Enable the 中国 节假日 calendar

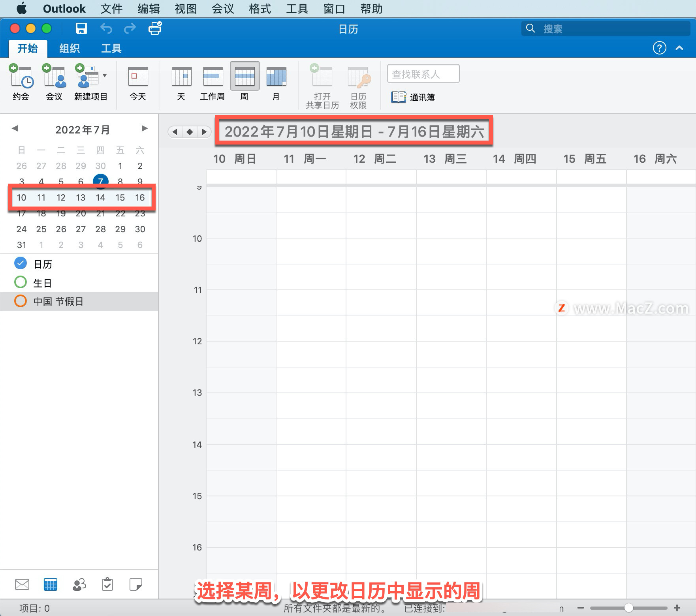click(x=21, y=301)
